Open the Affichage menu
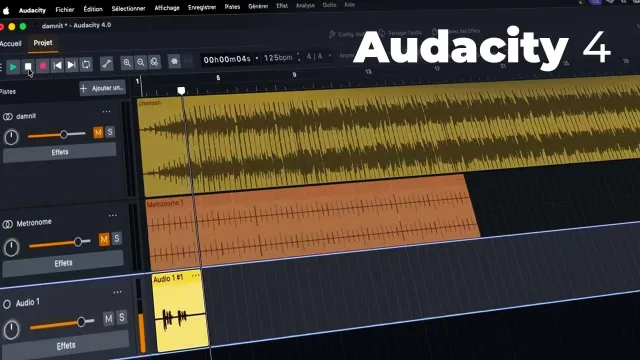Image resolution: width=640 pixels, height=360 pixels. click(x=167, y=8)
